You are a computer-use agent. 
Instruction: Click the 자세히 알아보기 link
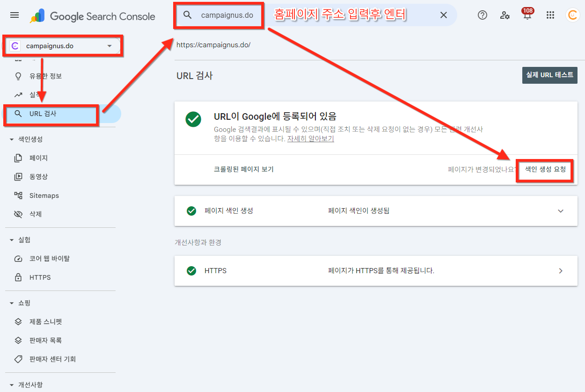pos(310,139)
